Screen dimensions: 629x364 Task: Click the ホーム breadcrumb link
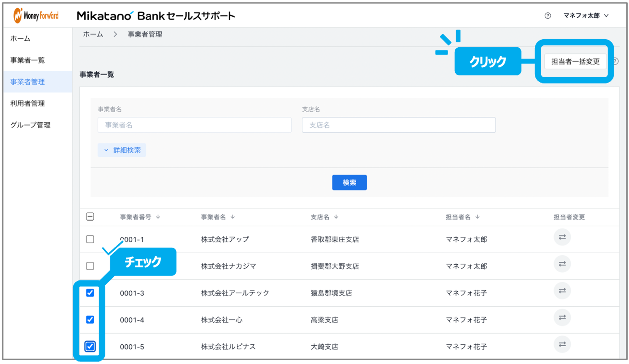93,34
